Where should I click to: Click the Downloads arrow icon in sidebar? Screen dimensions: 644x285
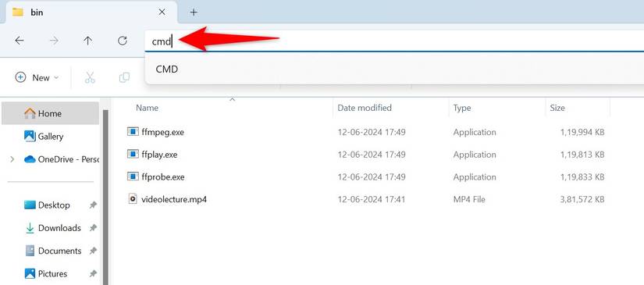click(30, 228)
